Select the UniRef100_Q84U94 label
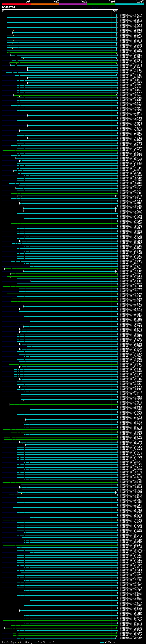 coord(131,344)
